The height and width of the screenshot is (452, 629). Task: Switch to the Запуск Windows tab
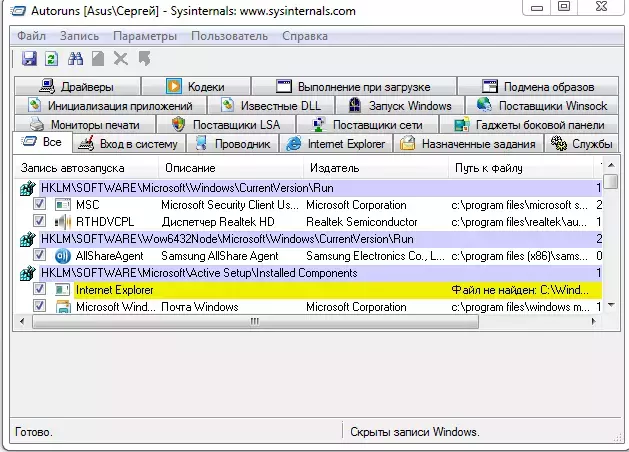pyautogui.click(x=400, y=105)
